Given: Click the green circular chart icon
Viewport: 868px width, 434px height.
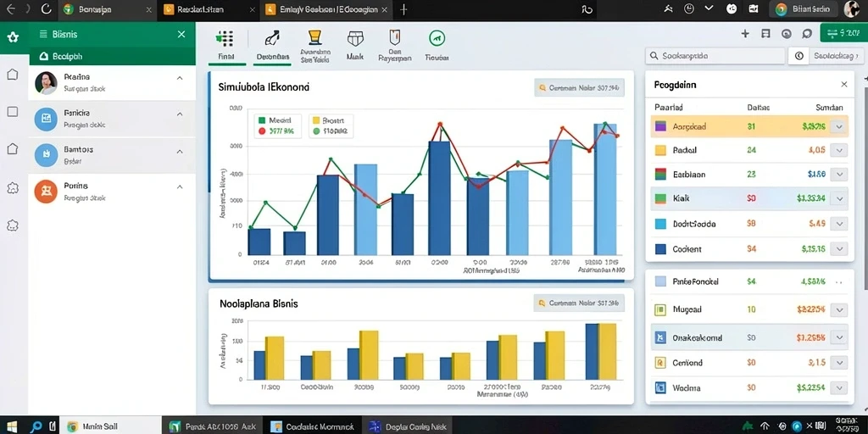Looking at the screenshot, I should tap(437, 38).
